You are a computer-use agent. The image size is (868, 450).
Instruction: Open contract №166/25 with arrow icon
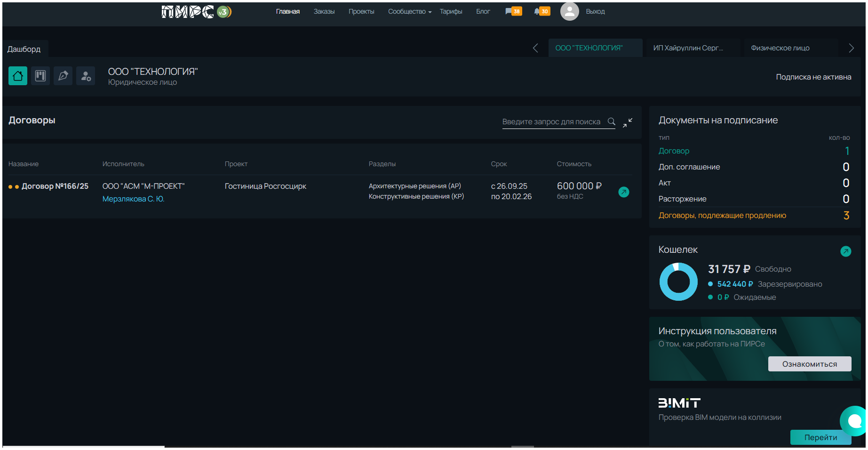coord(623,192)
